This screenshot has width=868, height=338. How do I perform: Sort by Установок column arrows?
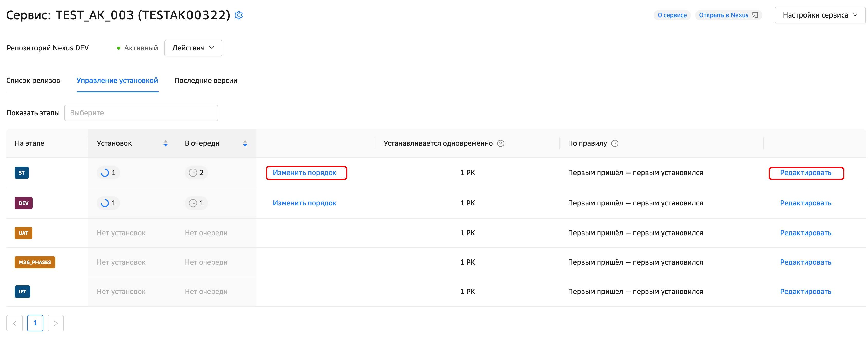(166, 143)
